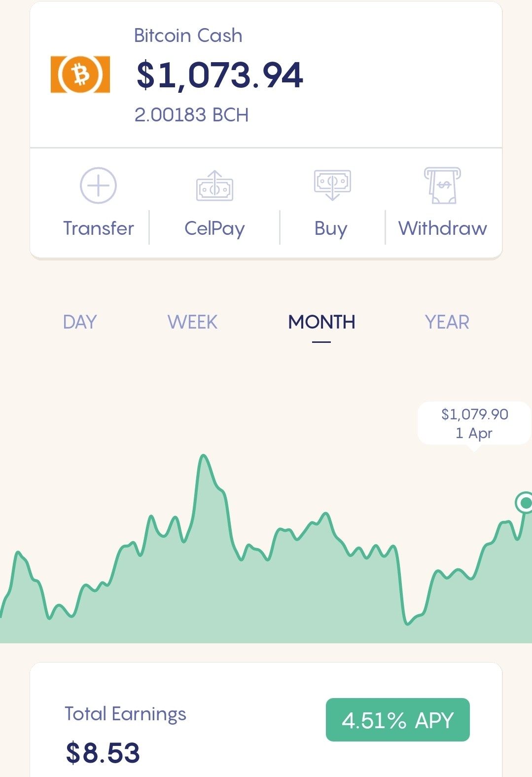This screenshot has height=777, width=532.
Task: Show the YEAR chart range
Action: coord(447,322)
